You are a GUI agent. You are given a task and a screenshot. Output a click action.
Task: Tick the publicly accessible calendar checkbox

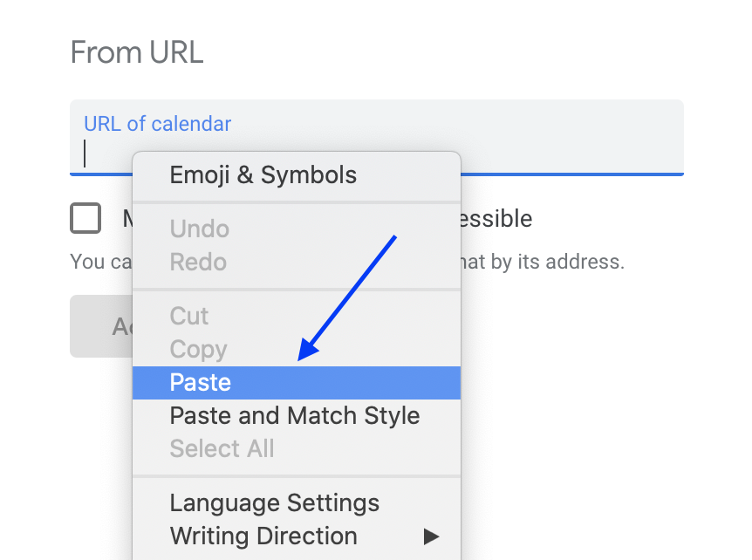pos(85,218)
